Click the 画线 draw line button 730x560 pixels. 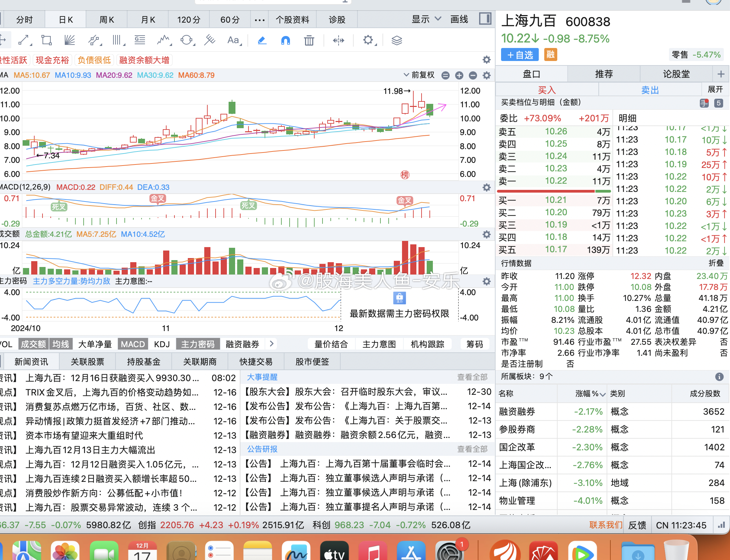459,19
